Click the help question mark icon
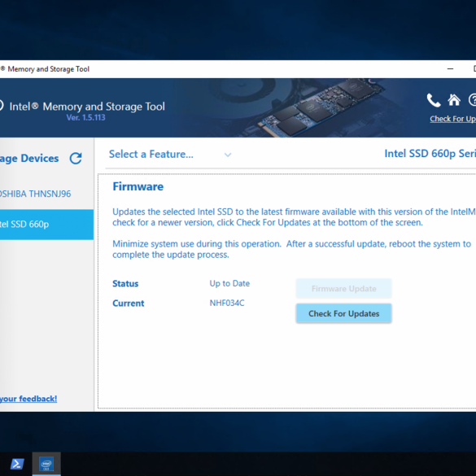Viewport: 476px width, 476px height. [x=473, y=100]
